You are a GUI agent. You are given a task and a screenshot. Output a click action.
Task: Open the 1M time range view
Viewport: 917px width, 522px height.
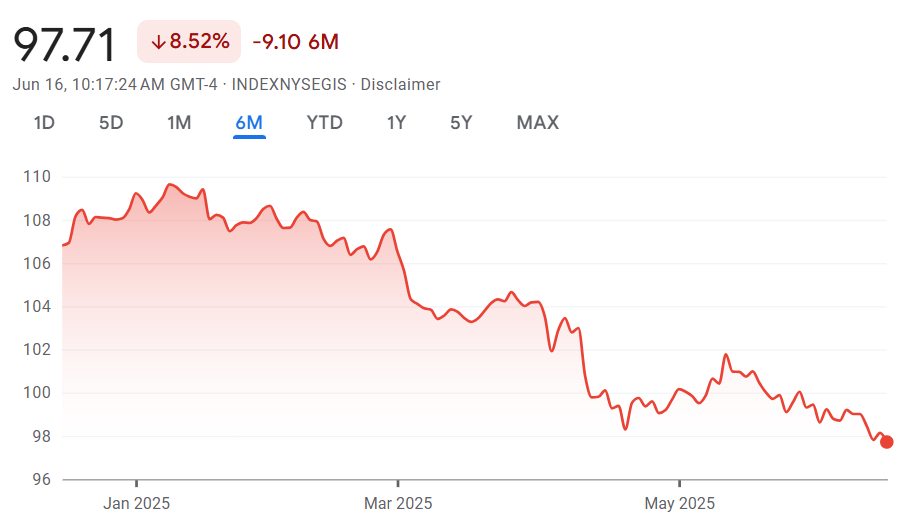click(x=179, y=123)
